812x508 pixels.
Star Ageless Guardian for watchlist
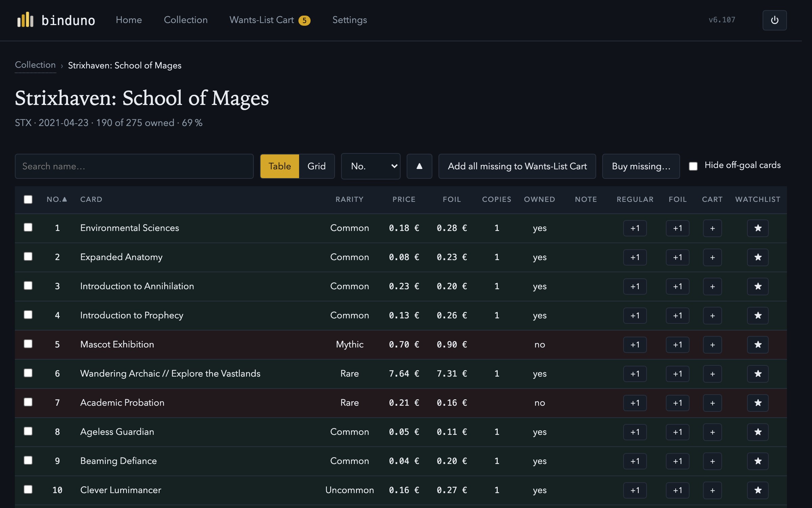point(758,432)
